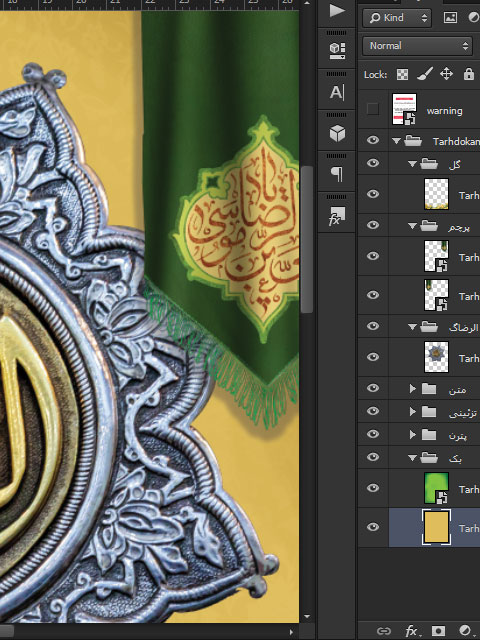This screenshot has height=640, width=480.
Task: Lock all with padlock icon
Action: coord(469,74)
